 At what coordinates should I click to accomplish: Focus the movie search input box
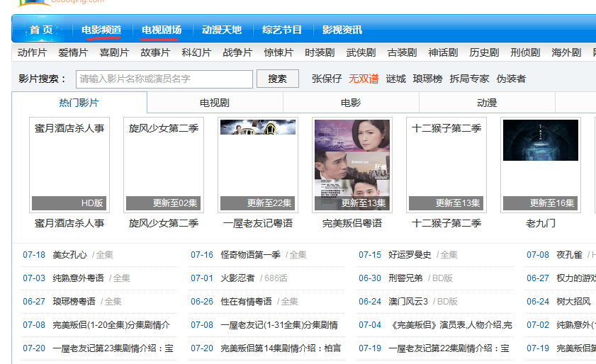[x=164, y=79]
